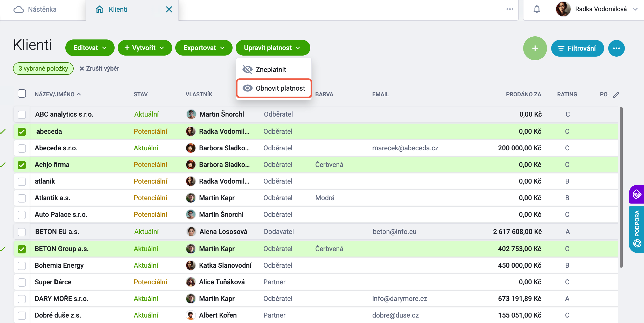644x323 pixels.
Task: Choose Obnovit platnost from the menu
Action: [274, 88]
